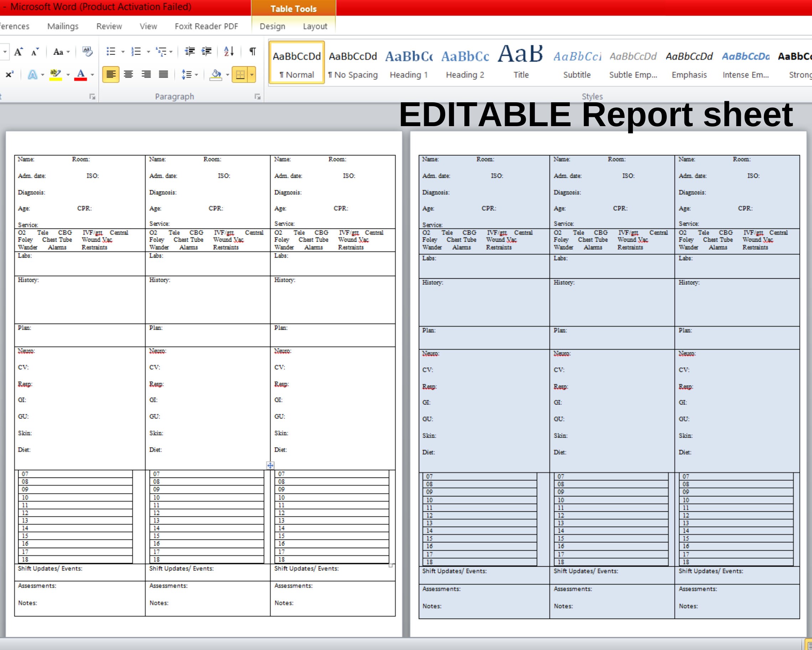
Task: Expand the Borders dropdown arrow
Action: [x=251, y=75]
